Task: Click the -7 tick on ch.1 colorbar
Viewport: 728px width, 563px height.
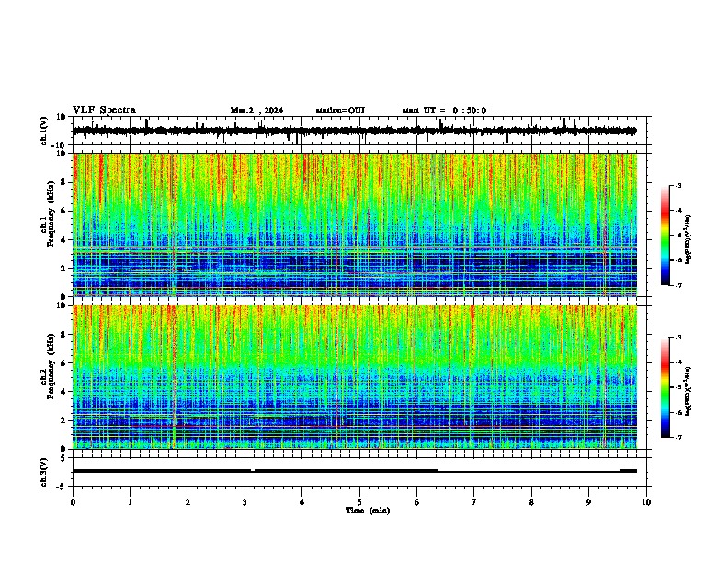Action: click(677, 285)
